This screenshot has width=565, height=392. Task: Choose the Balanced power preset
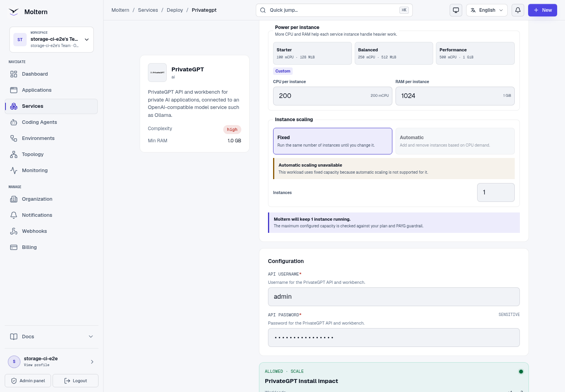coord(394,53)
